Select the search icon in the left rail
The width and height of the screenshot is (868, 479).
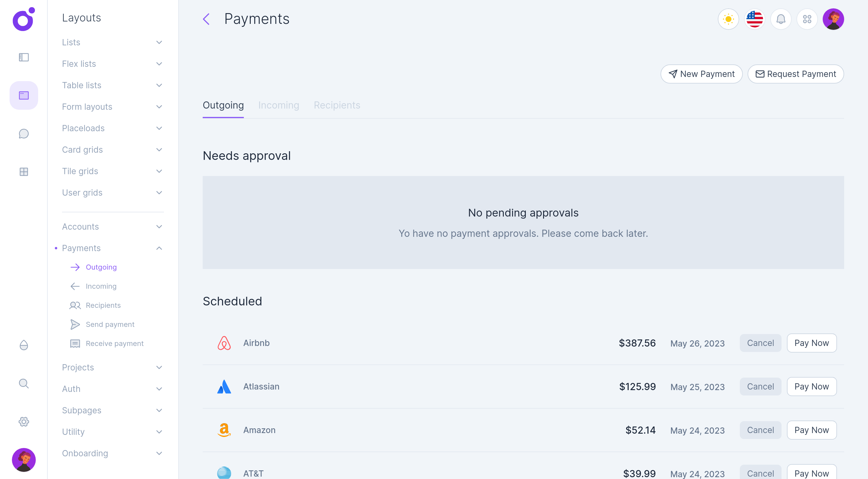pyautogui.click(x=24, y=383)
